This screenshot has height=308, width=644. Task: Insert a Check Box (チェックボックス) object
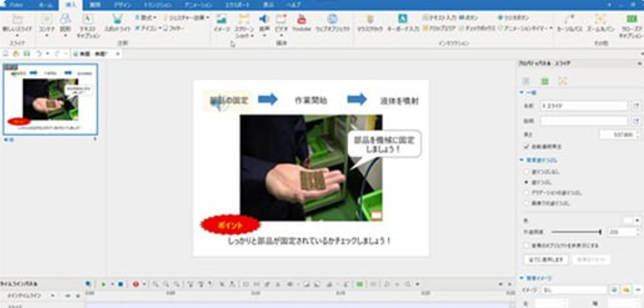(x=477, y=28)
